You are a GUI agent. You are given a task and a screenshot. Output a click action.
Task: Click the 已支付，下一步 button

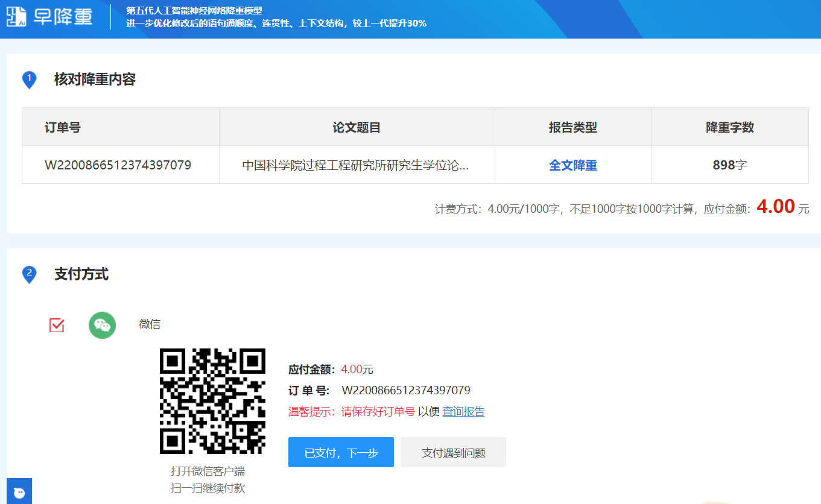click(341, 452)
